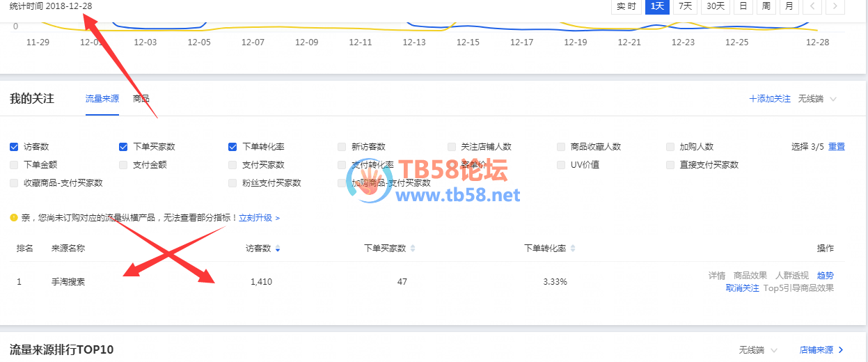Sort by 访客数 column sort icon
Screen dimensions: 868x362
(x=278, y=249)
